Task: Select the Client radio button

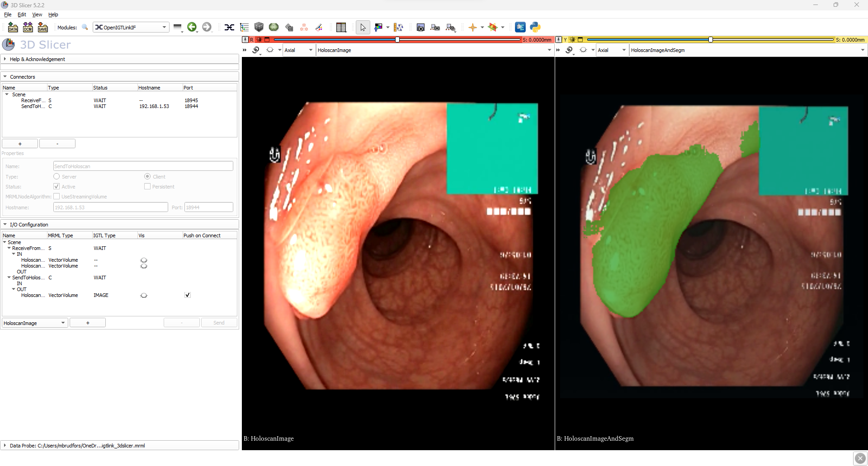Action: pyautogui.click(x=147, y=176)
